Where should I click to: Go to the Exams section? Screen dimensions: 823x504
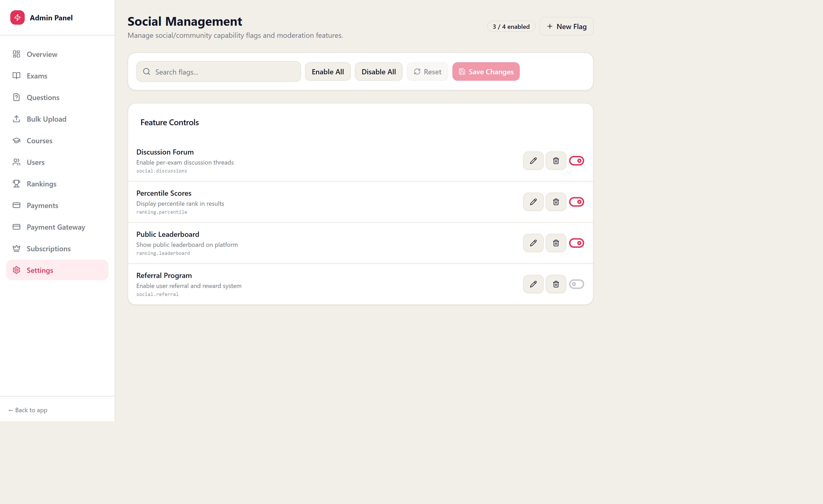57,76
